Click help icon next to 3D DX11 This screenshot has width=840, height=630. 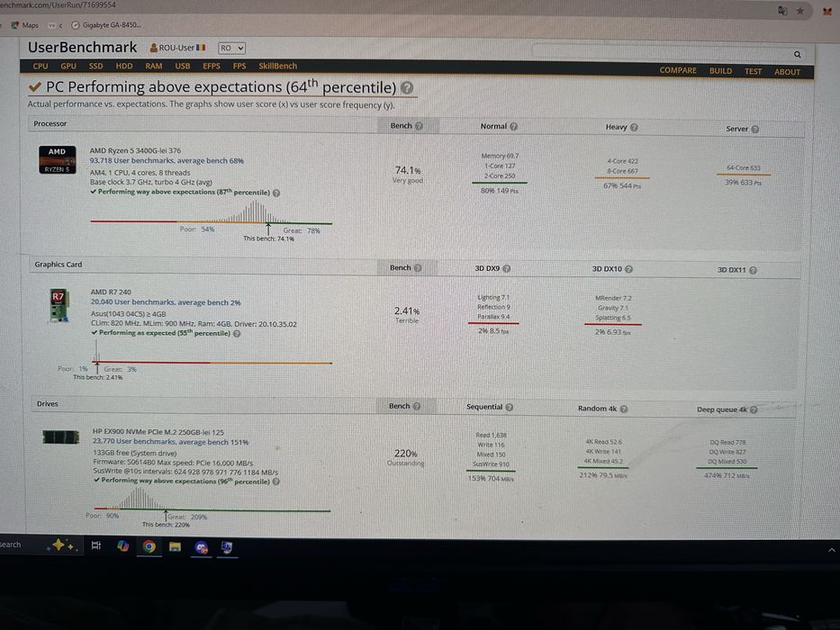coord(753,270)
